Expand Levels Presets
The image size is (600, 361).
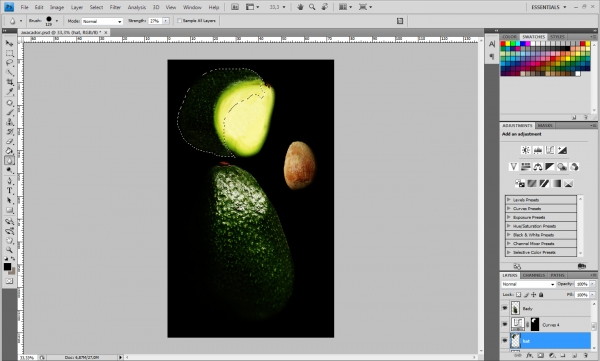click(x=509, y=199)
